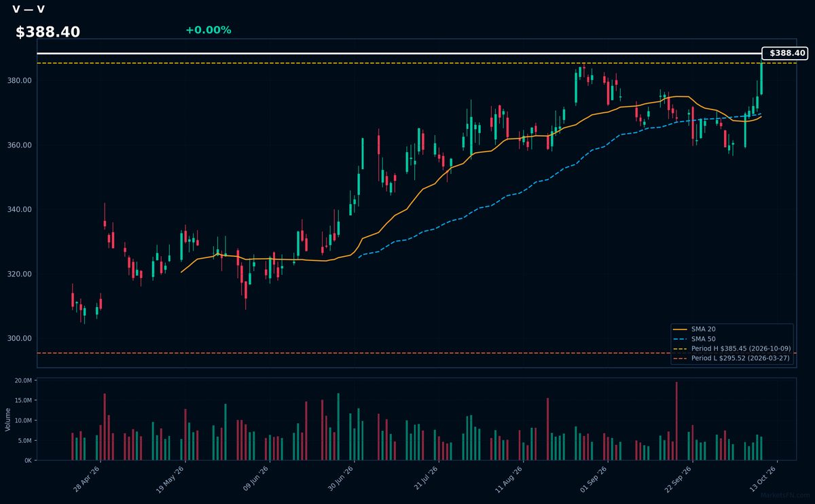
Task: Click the $388.40 tag on the price line
Action: (784, 53)
